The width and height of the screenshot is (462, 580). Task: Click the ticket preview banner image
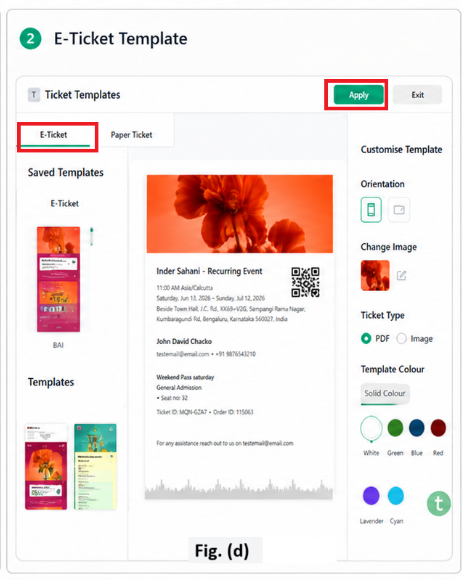(x=240, y=214)
